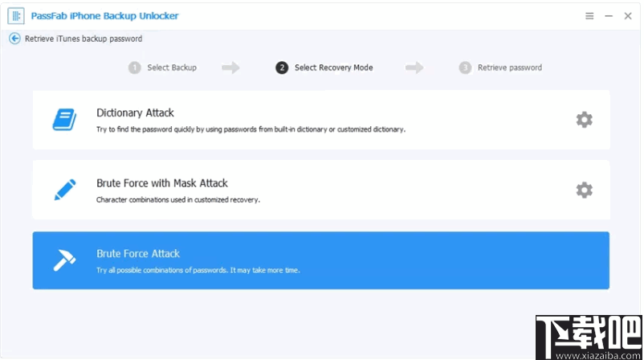This screenshot has height=360, width=644.
Task: Go back using the back arrow icon
Action: (x=14, y=39)
